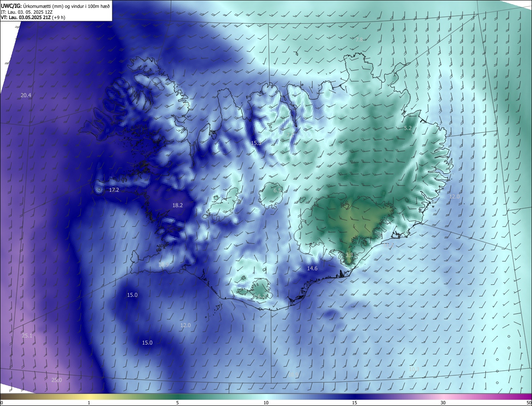Click the "VT: Lau. 03.05.2025 21Z (+9 h)" line
Viewport: 532px width, 406px height.
point(33,17)
